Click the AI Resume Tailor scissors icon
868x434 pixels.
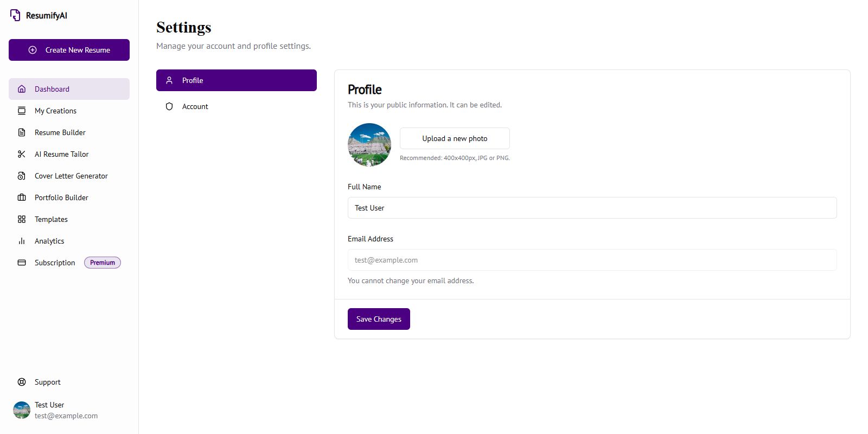[x=22, y=154]
